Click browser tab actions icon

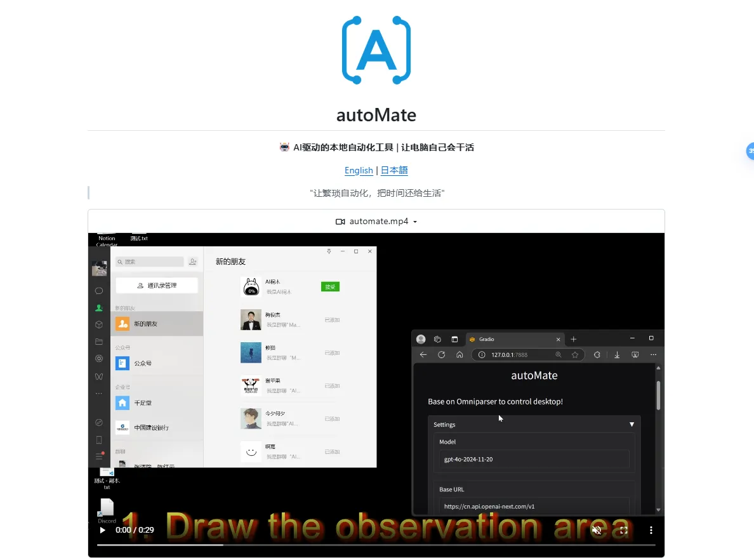(x=454, y=339)
